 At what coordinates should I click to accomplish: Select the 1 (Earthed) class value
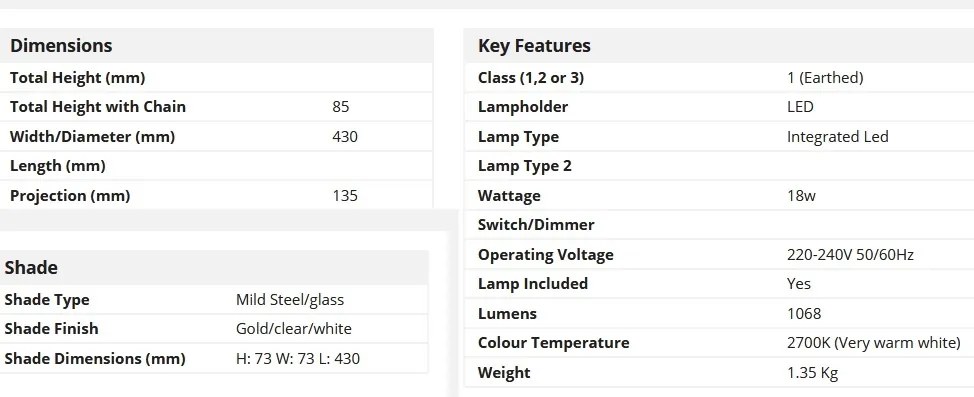coord(825,78)
